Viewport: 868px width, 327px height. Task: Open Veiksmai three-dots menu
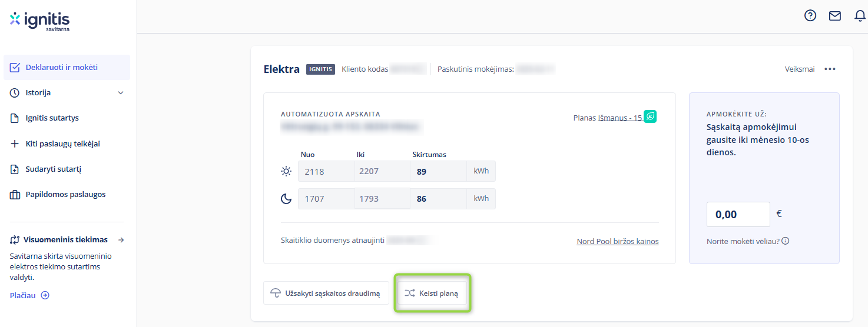(x=830, y=69)
